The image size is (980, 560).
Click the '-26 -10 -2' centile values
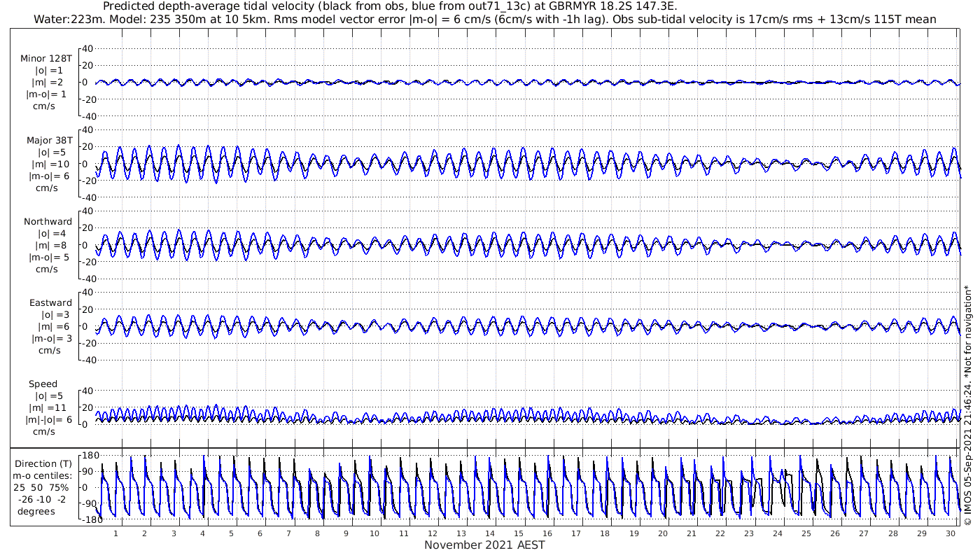click(x=43, y=499)
